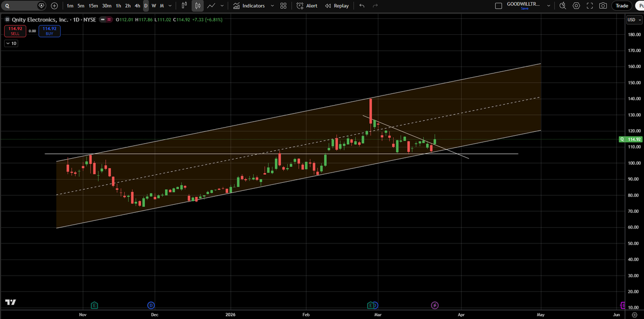This screenshot has height=319, width=644.
Task: Click the H117.86 high value
Action: tap(144, 20)
